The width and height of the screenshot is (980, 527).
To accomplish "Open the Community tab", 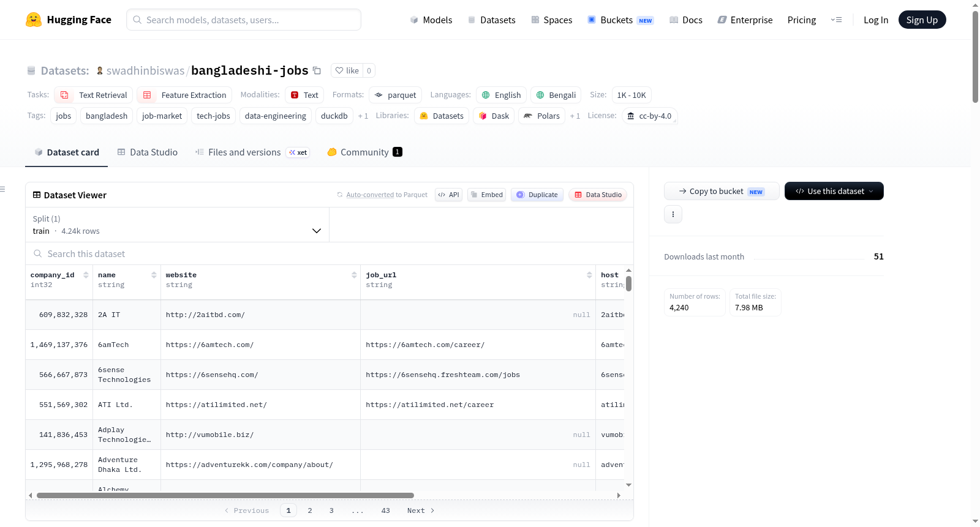I will (x=364, y=152).
